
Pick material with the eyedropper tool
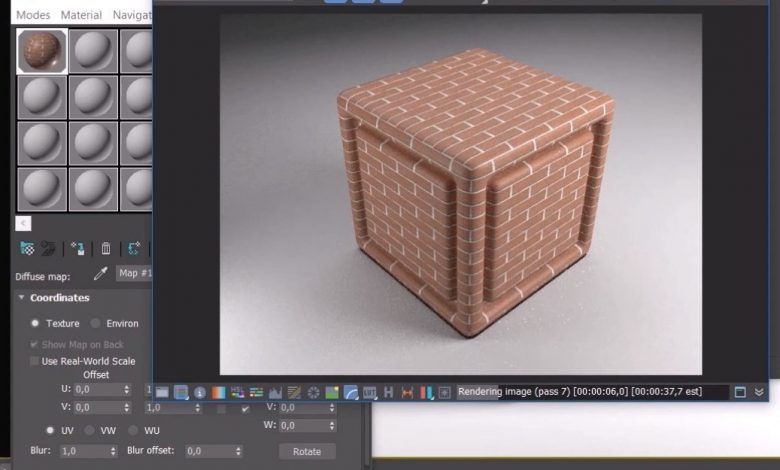pyautogui.click(x=100, y=273)
